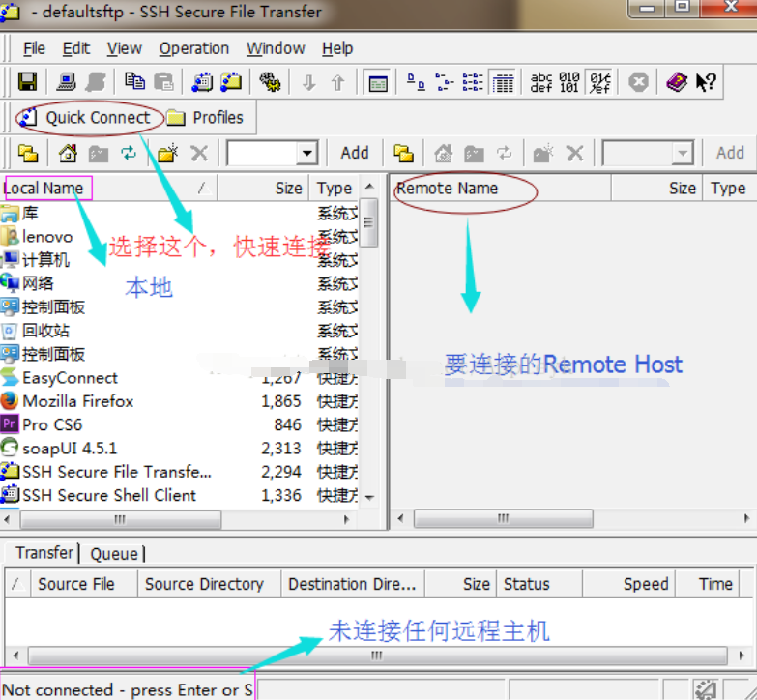Image resolution: width=757 pixels, height=700 pixels.
Task: Click the Refresh icon in remote pane
Action: pyautogui.click(x=504, y=154)
